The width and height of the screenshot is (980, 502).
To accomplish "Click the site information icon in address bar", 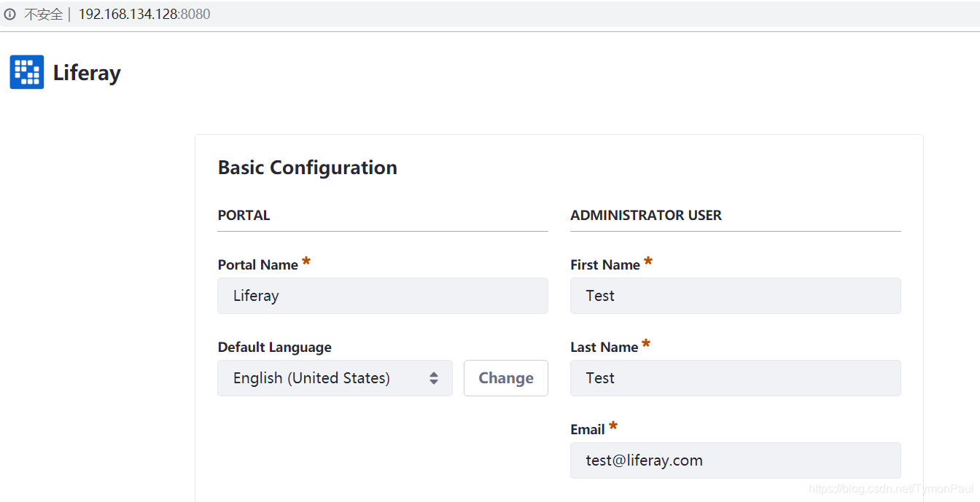I will tap(9, 15).
